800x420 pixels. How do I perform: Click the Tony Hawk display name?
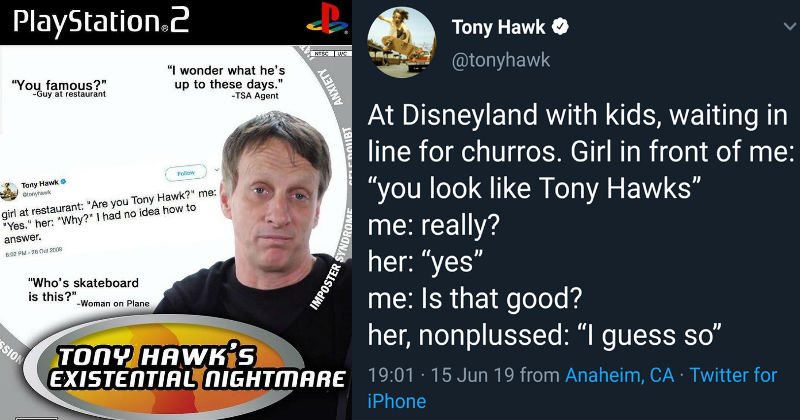498,27
